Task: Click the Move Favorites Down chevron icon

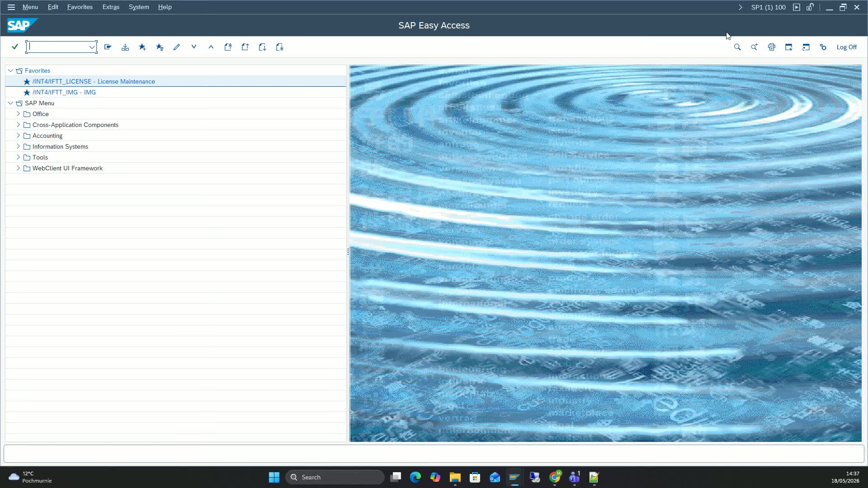Action: click(x=194, y=47)
